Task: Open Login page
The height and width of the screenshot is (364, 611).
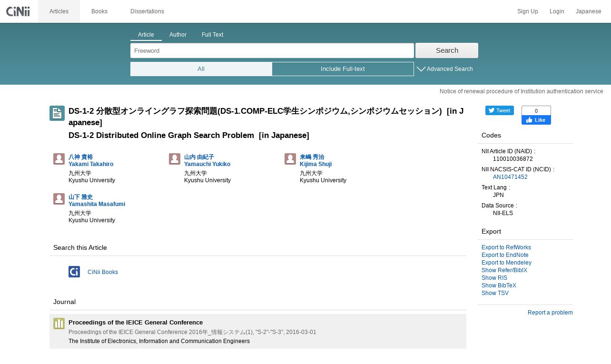Action: pos(557,11)
